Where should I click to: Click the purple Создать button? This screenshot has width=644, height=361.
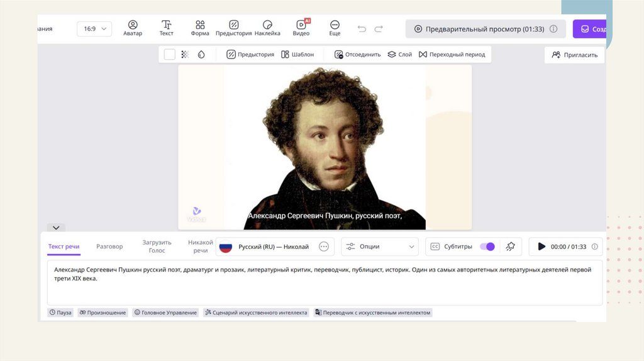(x=590, y=29)
